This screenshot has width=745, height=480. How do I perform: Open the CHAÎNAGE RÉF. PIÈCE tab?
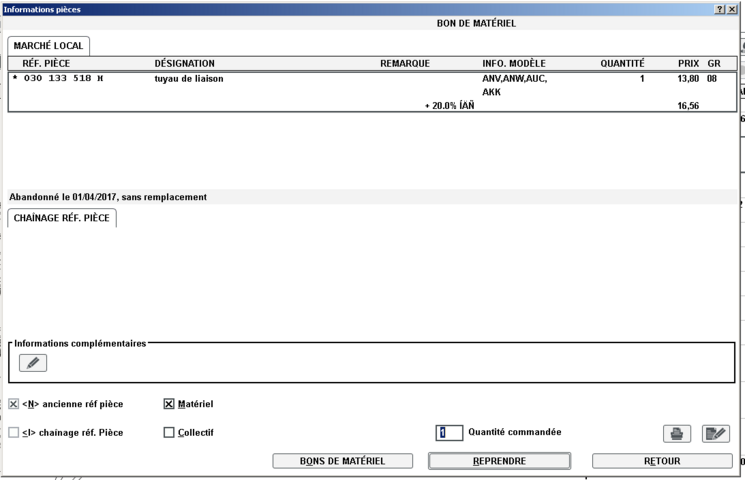[x=62, y=217]
